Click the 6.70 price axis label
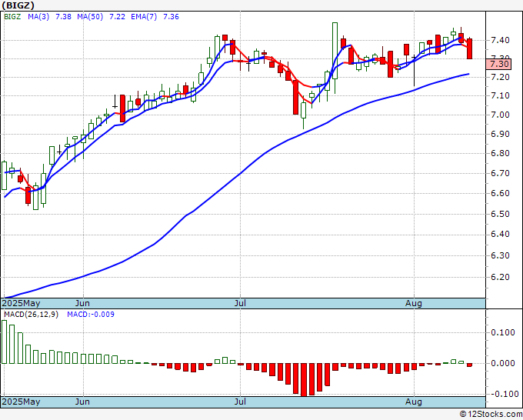The width and height of the screenshot is (523, 420). (500, 173)
